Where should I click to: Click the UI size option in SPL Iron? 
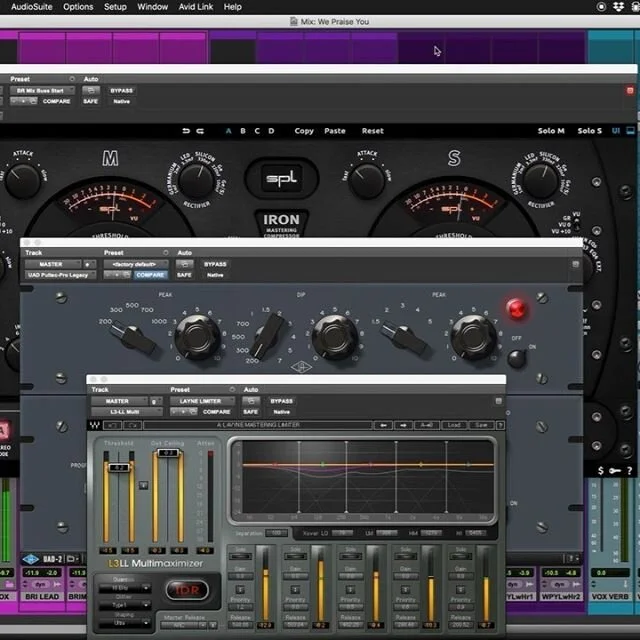[616, 131]
